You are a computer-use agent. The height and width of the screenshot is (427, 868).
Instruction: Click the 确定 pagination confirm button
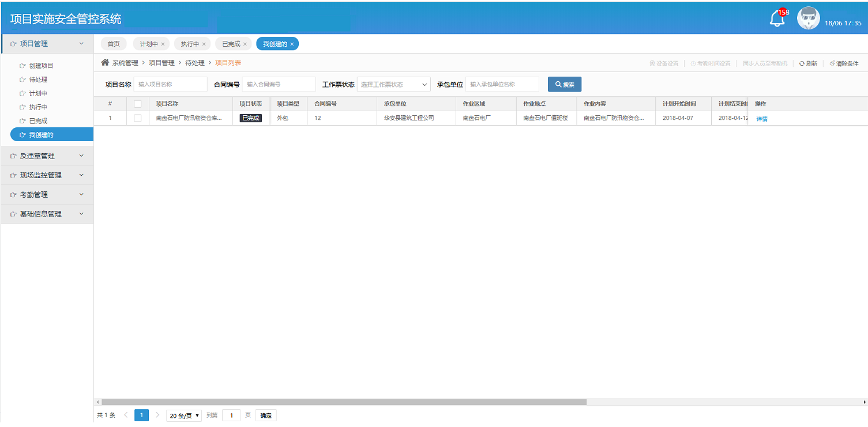click(x=266, y=415)
